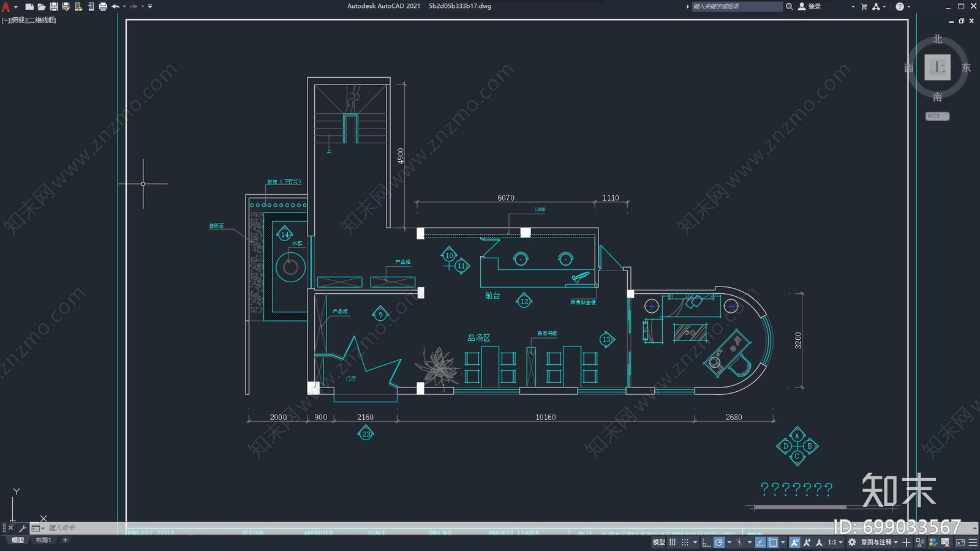
Task: Click the status bar 模型 space button
Action: [658, 542]
